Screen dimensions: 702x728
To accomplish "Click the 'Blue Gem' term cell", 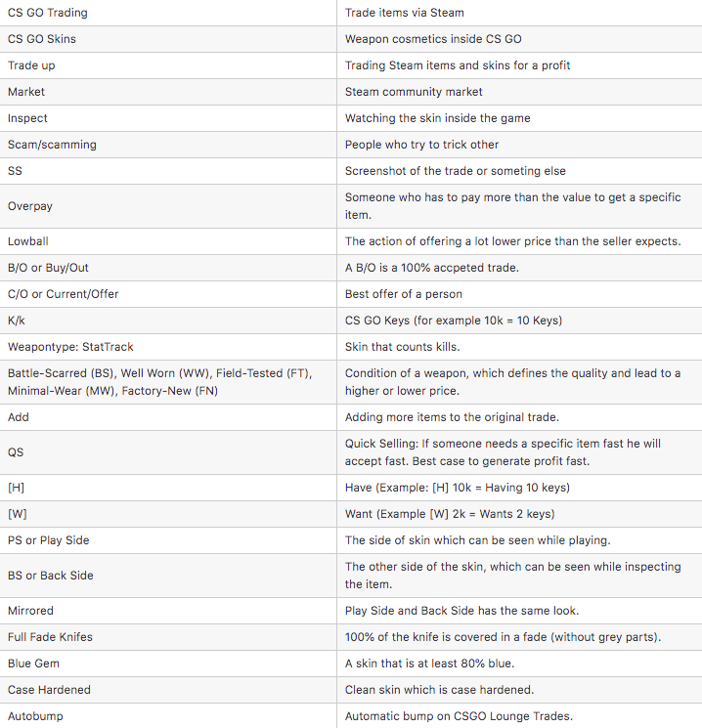I will click(34, 664).
